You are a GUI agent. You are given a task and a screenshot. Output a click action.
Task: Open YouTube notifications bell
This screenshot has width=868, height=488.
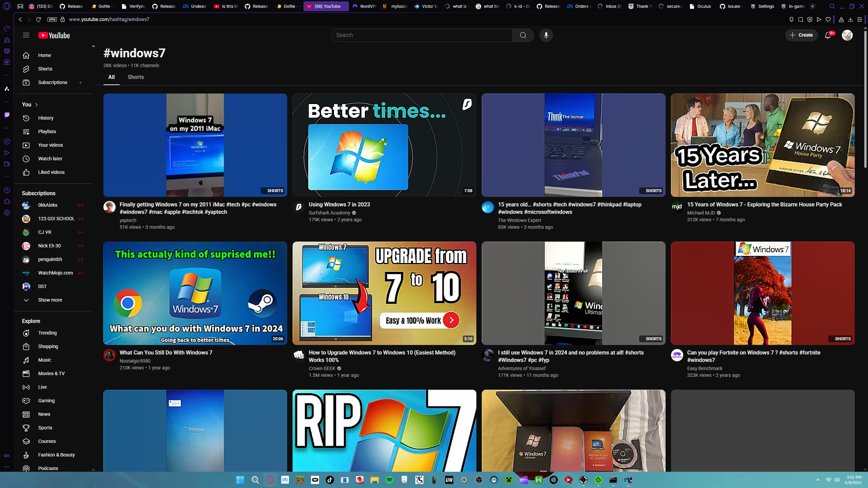(828, 35)
